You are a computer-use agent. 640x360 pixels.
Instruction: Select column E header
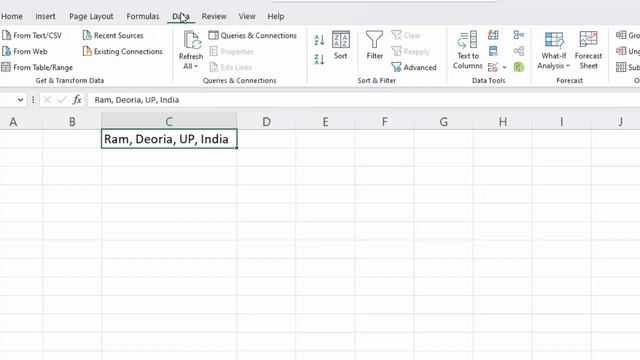pyautogui.click(x=325, y=122)
